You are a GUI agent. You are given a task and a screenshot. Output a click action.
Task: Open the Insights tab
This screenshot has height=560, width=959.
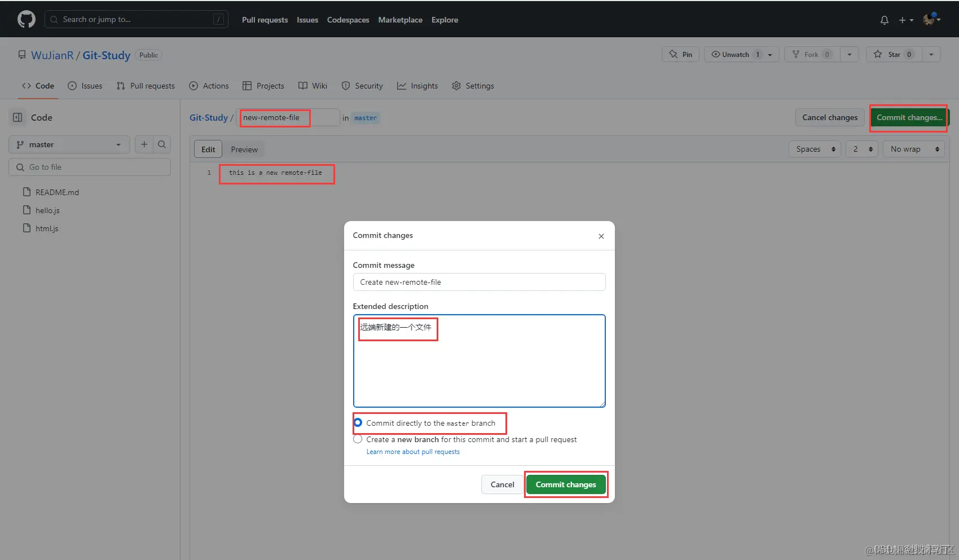tap(417, 86)
